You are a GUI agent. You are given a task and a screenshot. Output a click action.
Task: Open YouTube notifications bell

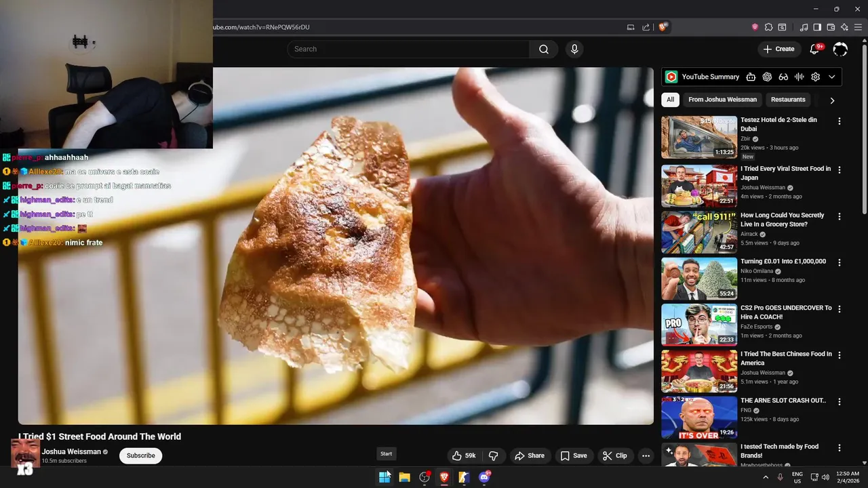(815, 49)
